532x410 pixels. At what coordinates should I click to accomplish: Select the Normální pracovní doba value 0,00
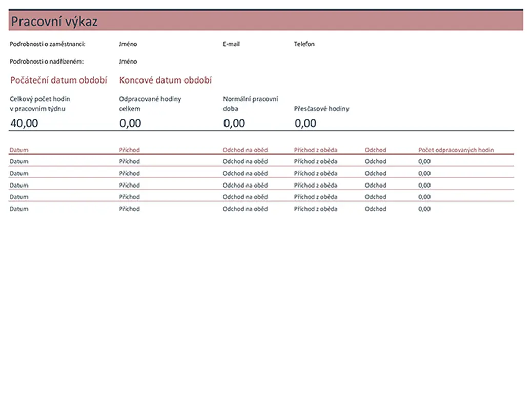point(234,123)
